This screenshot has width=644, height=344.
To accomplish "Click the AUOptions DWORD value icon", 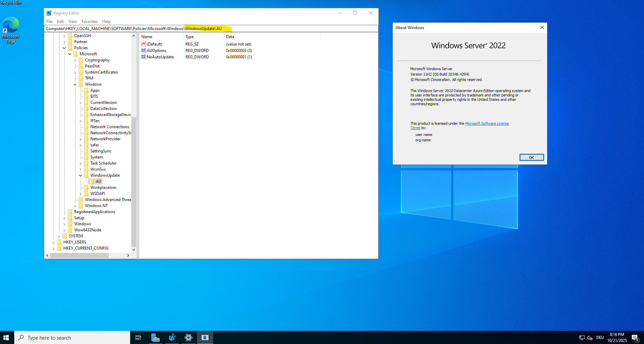I will pos(143,51).
